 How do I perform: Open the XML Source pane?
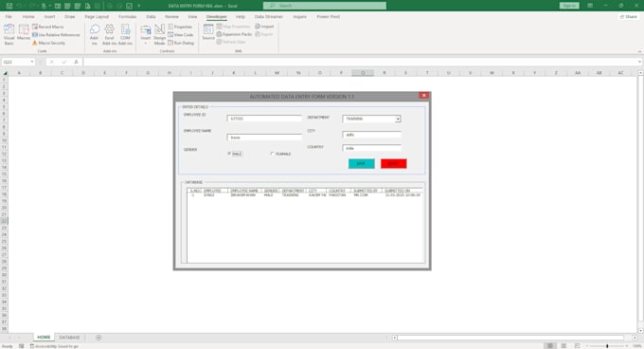(208, 32)
